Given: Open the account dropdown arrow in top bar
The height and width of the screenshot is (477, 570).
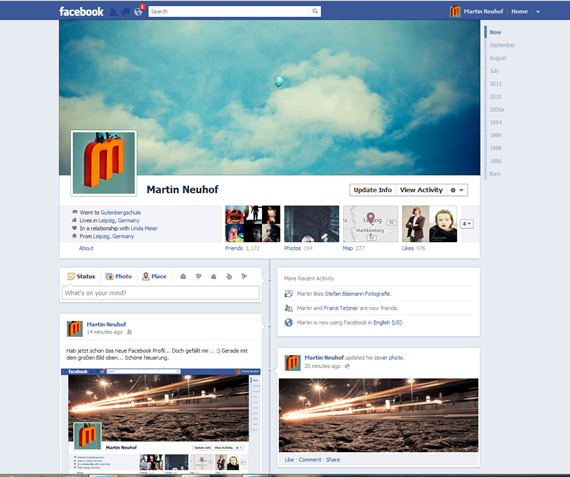Looking at the screenshot, I should [538, 12].
